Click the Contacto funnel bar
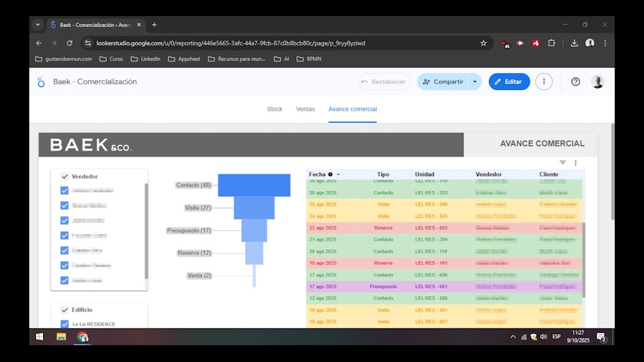644x362 pixels. point(254,185)
